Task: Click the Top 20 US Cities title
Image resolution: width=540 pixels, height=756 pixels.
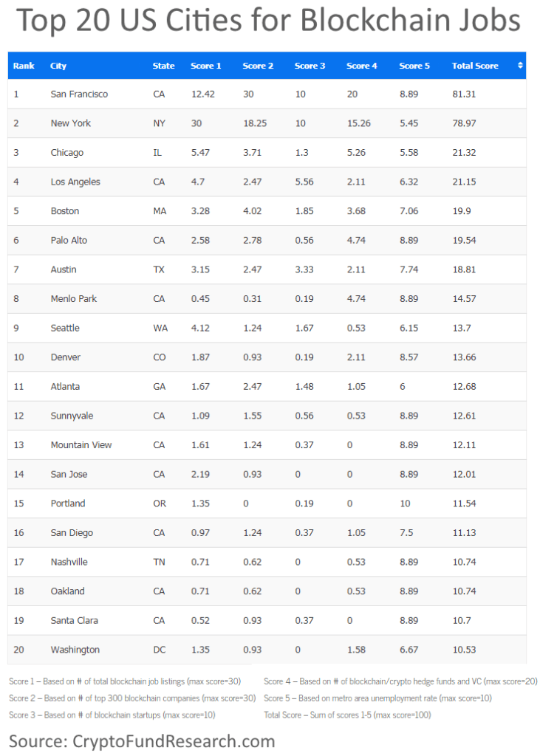Action: pyautogui.click(x=269, y=21)
